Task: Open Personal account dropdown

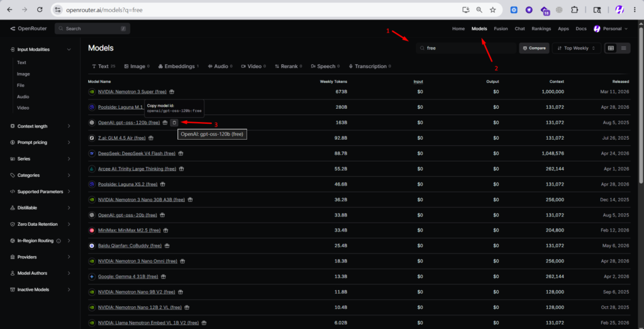Action: click(x=611, y=29)
